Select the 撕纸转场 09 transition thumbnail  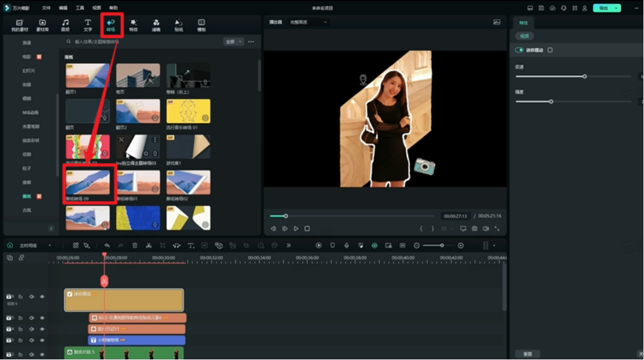point(87,182)
